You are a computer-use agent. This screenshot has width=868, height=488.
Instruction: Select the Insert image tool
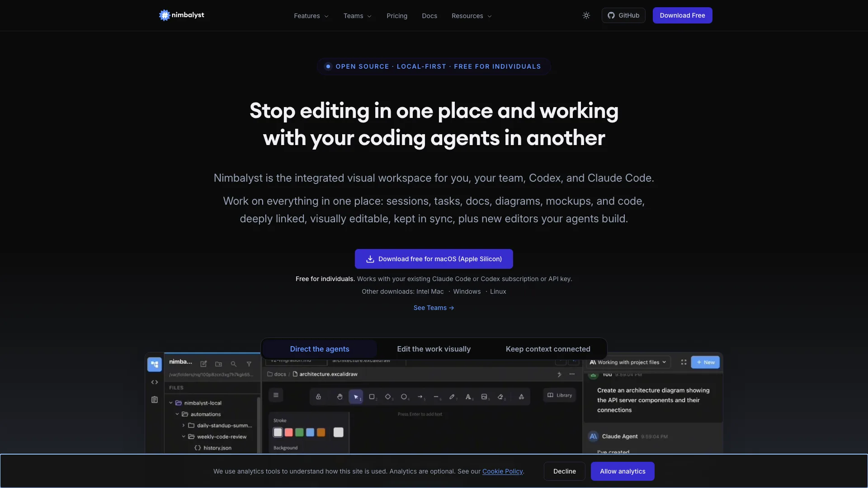coord(484,397)
